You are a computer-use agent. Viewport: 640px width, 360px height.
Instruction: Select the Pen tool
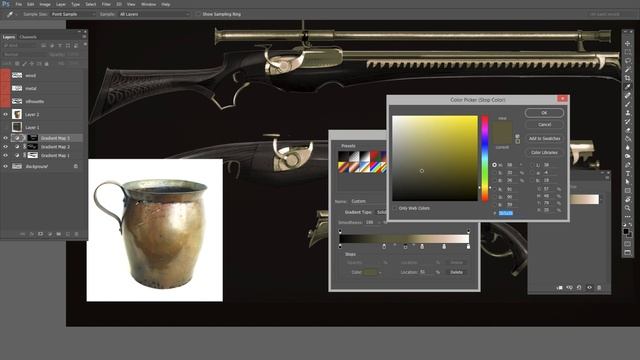tap(627, 165)
